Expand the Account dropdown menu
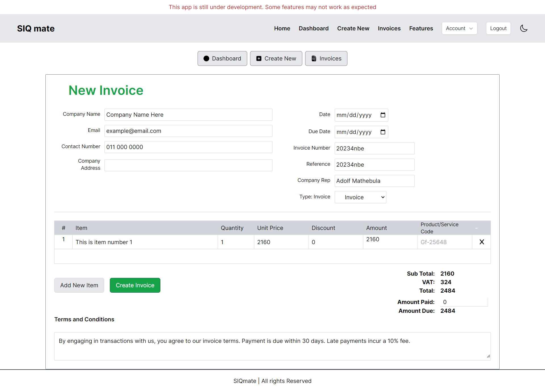545x392 pixels. pos(459,28)
